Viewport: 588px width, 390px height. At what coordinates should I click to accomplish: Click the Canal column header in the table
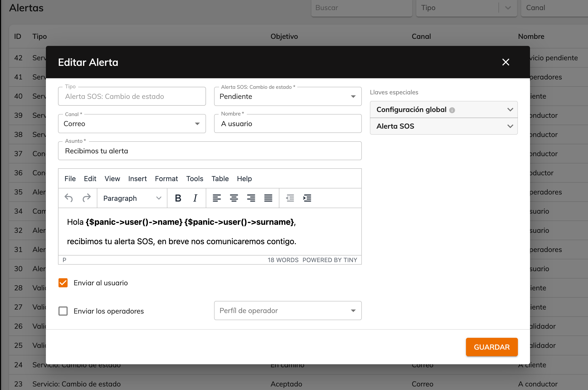421,36
